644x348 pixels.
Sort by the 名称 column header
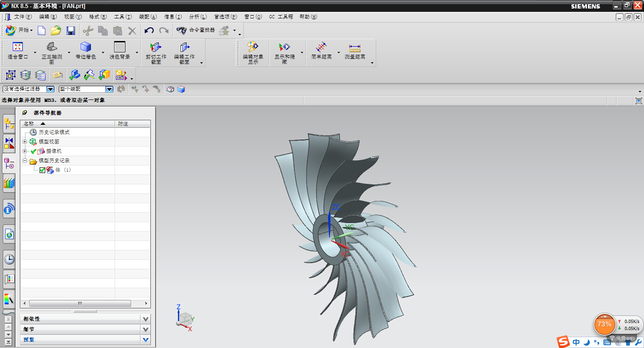pos(67,124)
